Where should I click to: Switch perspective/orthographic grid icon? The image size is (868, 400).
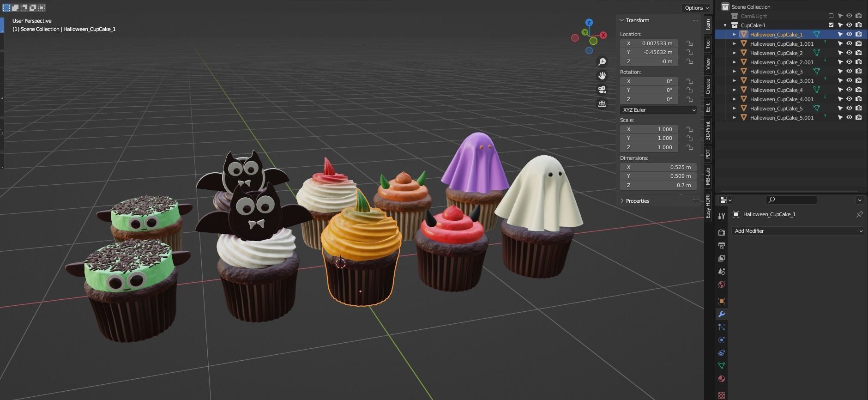point(602,103)
